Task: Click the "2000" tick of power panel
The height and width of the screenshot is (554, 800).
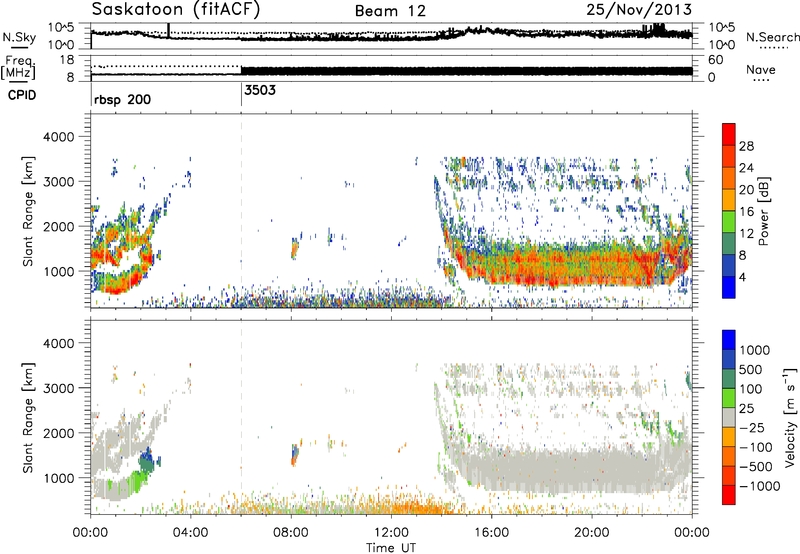Action: [x=59, y=226]
